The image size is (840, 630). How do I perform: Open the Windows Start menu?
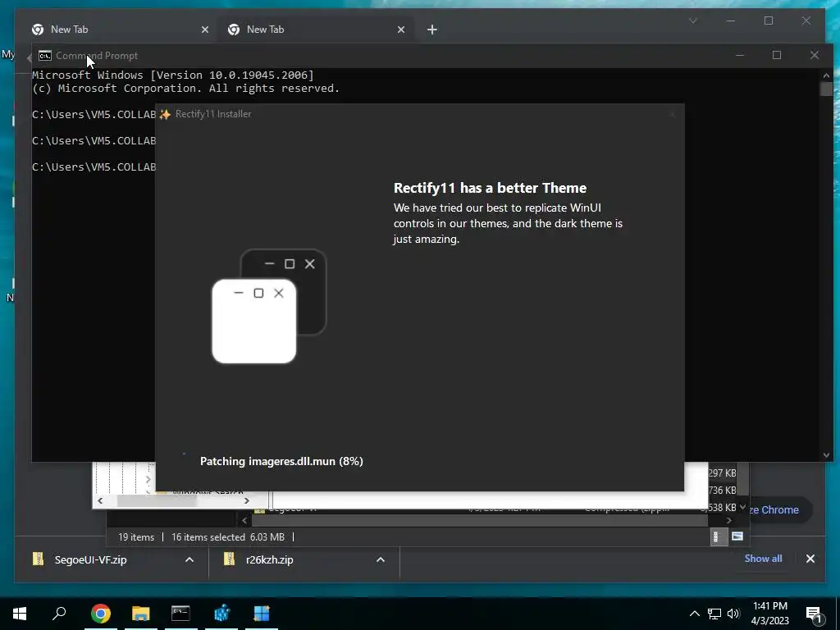coord(20,614)
